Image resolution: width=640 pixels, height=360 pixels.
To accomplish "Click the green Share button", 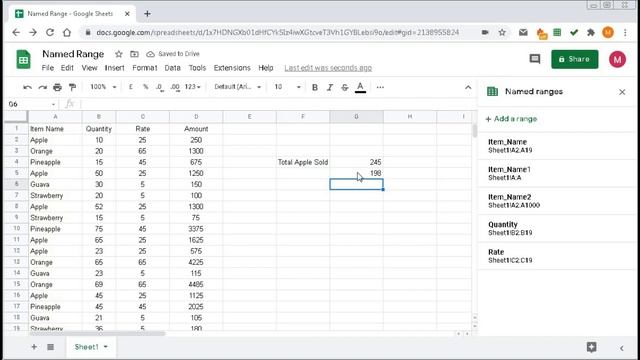I will pyautogui.click(x=574, y=59).
